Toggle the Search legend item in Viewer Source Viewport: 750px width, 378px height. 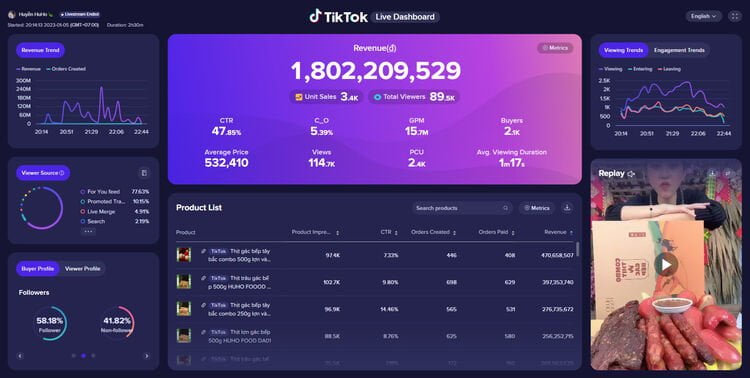coord(93,221)
